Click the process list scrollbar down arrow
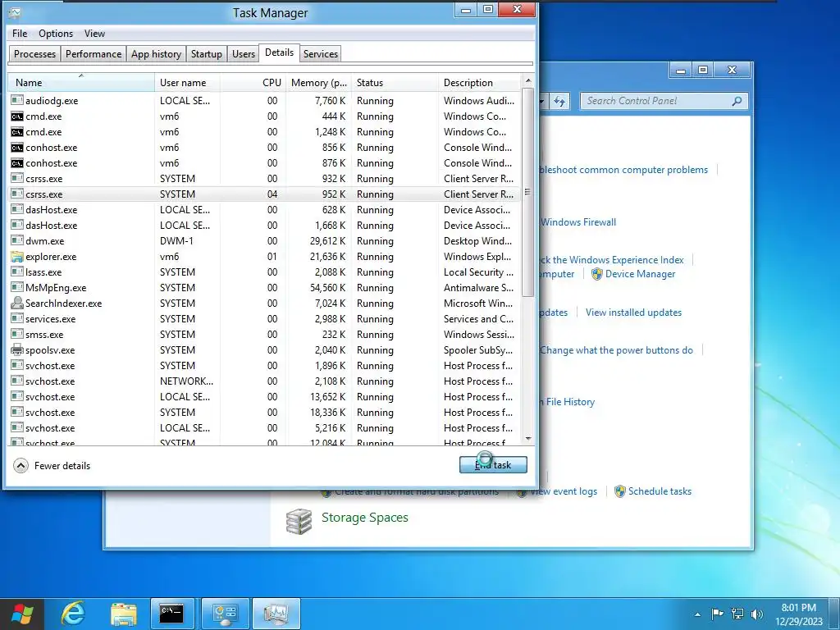 pos(528,439)
